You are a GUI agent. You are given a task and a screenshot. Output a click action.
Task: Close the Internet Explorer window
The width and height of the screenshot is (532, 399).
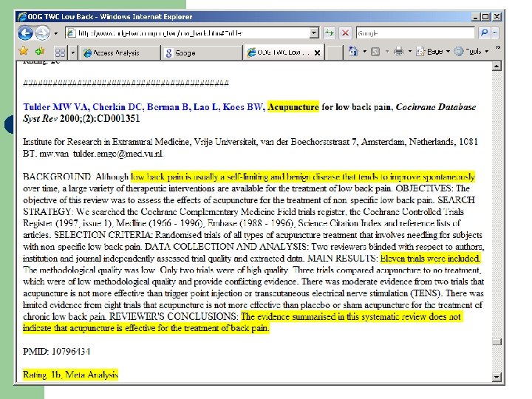pos(497,16)
